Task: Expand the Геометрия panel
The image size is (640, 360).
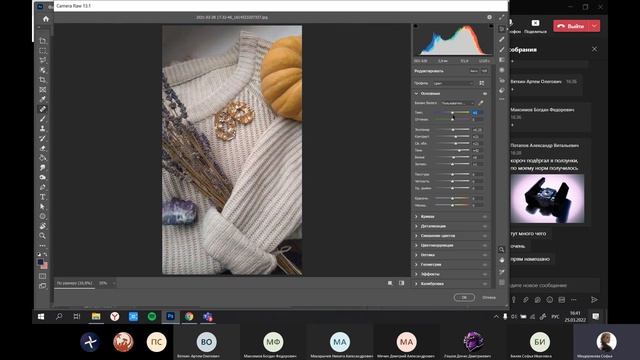Action: click(416, 264)
